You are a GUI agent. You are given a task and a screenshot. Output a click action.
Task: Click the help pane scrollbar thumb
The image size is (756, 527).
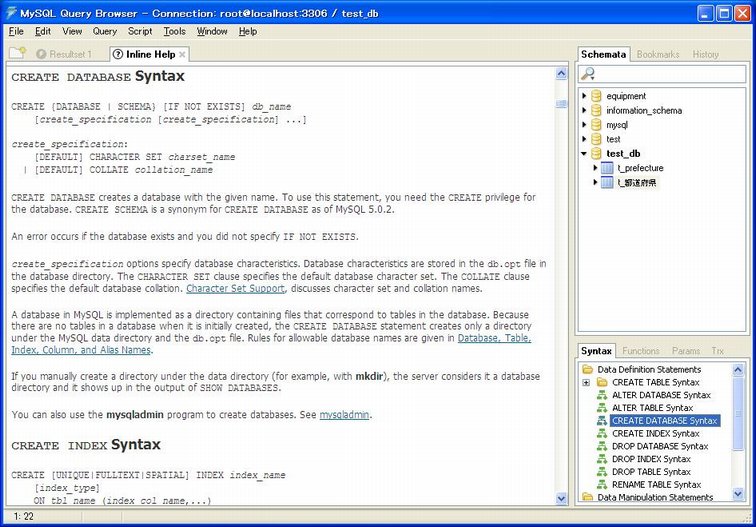pyautogui.click(x=561, y=103)
